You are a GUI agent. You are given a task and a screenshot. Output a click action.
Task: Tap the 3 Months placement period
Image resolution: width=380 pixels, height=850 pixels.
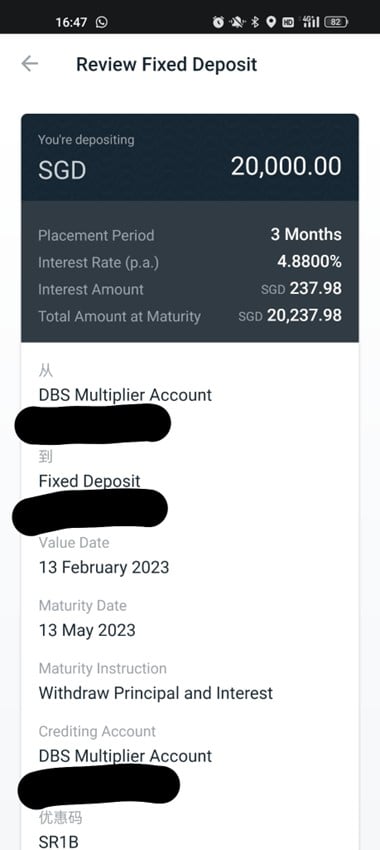(306, 234)
